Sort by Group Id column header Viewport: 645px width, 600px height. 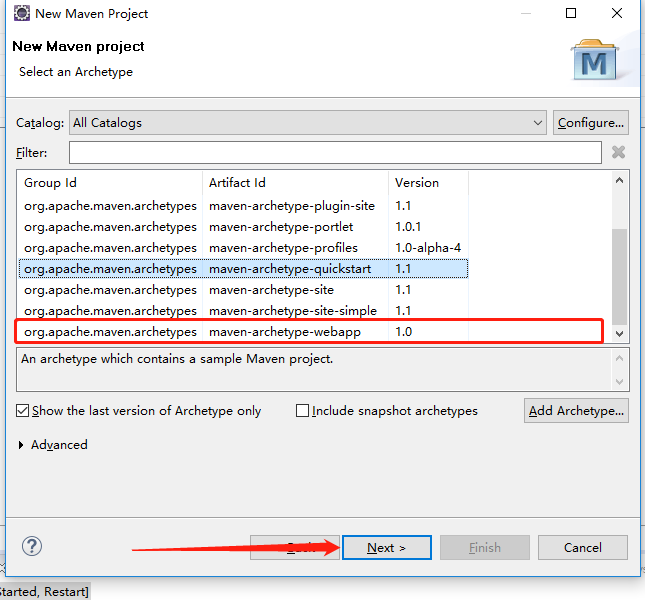pyautogui.click(x=110, y=183)
